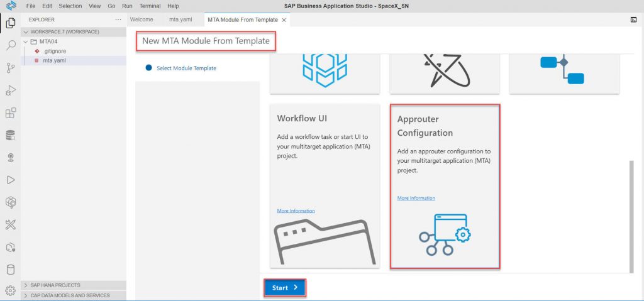Close the MTA Module From Template tab
This screenshot has height=301, width=644.
pos(284,20)
